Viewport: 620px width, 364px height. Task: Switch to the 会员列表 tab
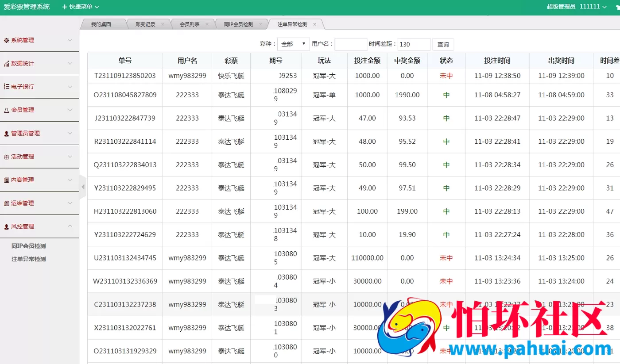190,24
